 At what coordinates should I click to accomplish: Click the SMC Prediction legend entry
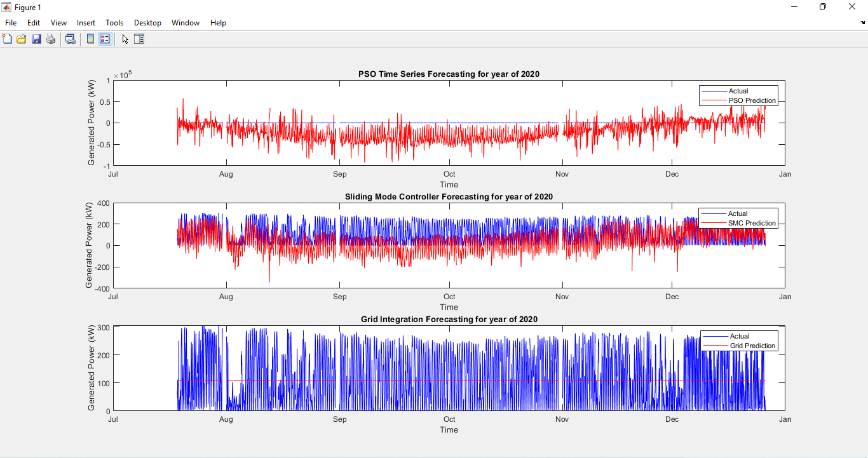click(x=752, y=223)
